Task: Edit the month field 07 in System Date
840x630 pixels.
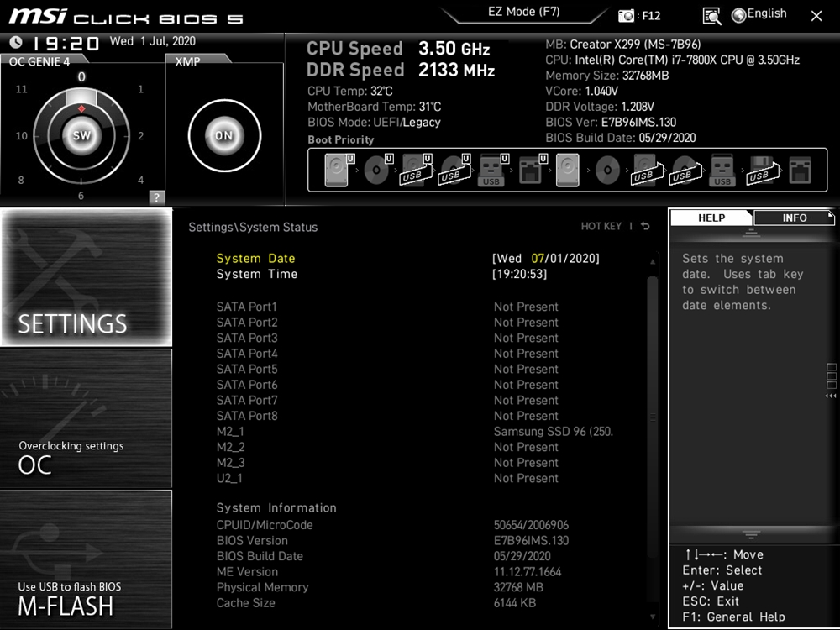Action: coord(538,258)
